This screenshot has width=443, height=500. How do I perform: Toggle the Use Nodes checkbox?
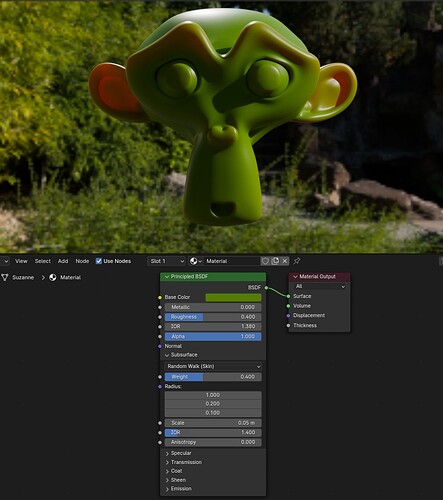point(99,261)
